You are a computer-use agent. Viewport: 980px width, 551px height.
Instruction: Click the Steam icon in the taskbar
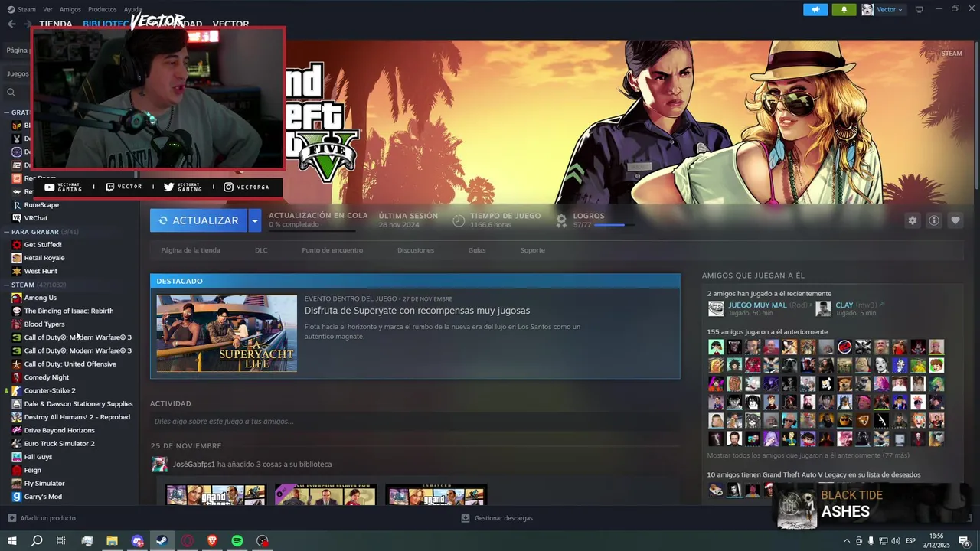pos(162,541)
